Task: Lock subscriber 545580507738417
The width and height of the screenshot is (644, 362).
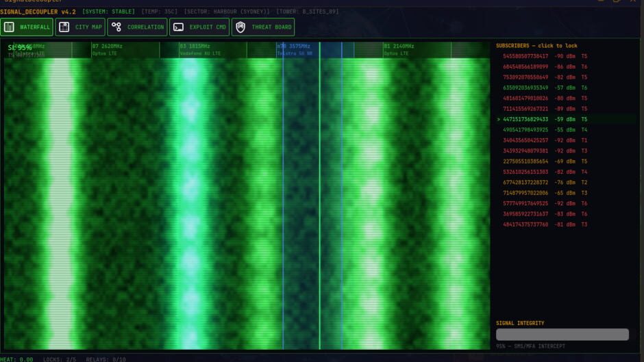Action: 566,56
